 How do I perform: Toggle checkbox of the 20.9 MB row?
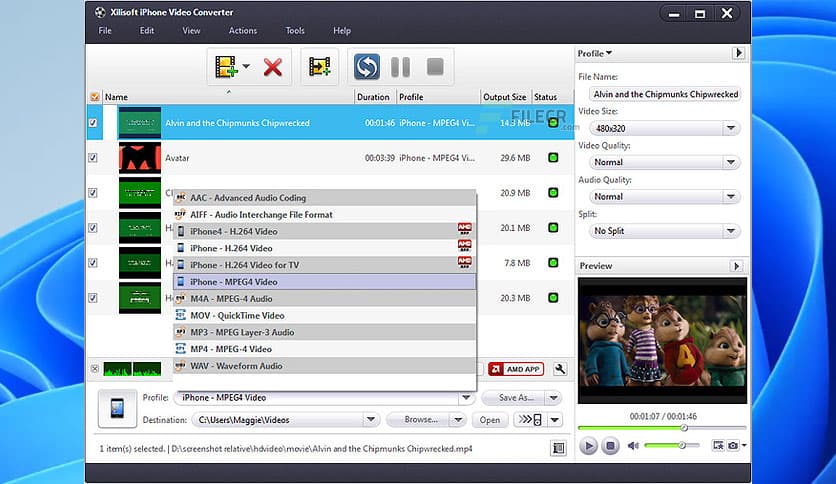[93, 193]
